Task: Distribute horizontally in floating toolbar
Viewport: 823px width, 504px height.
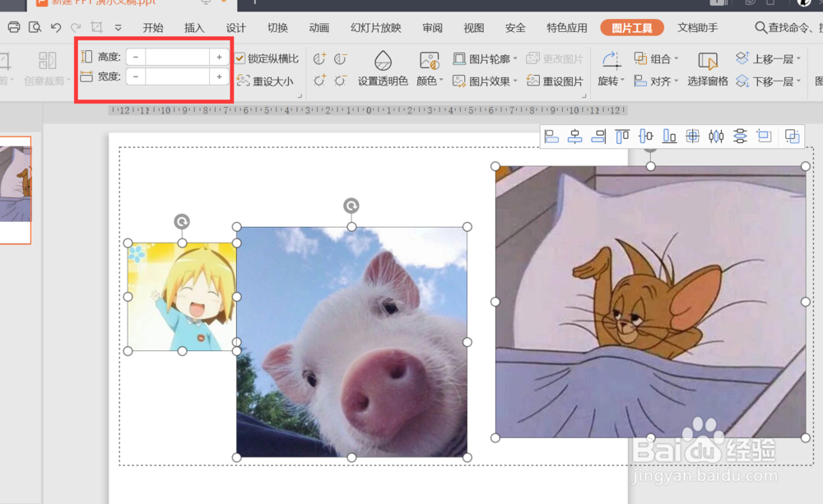Action: 716,136
